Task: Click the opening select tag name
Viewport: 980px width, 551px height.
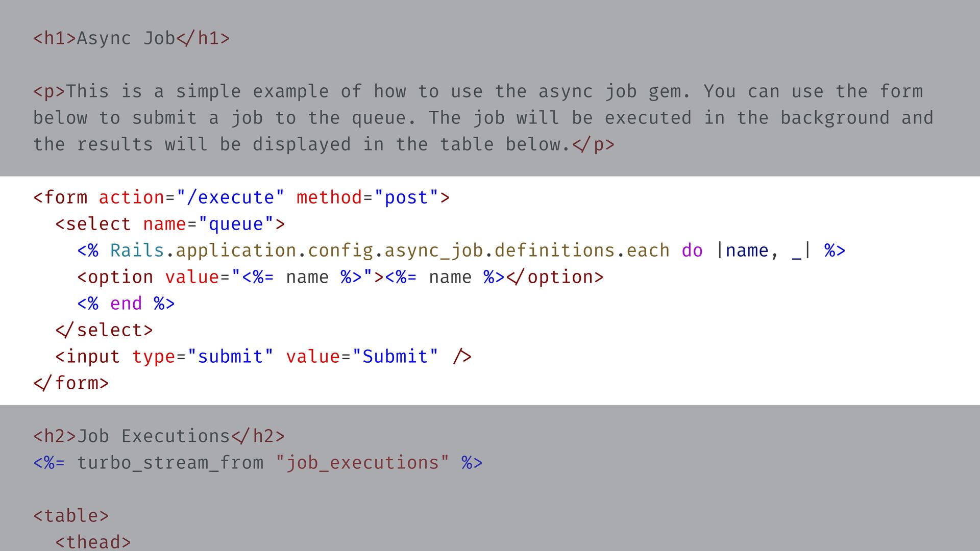Action: pyautogui.click(x=98, y=224)
